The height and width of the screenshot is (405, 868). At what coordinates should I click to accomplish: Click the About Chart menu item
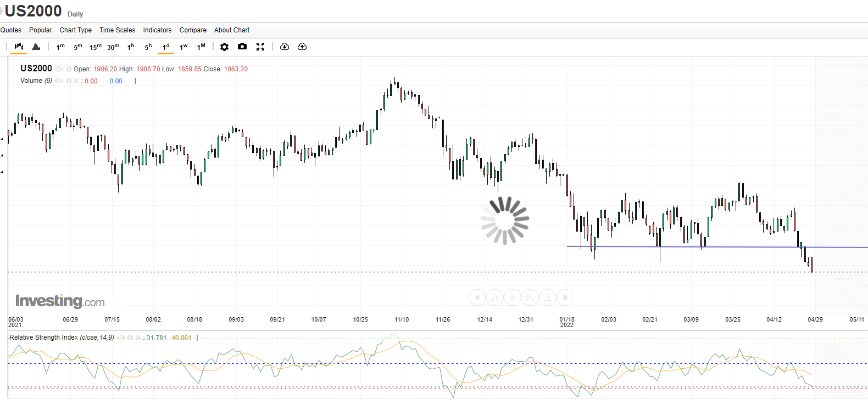(231, 30)
